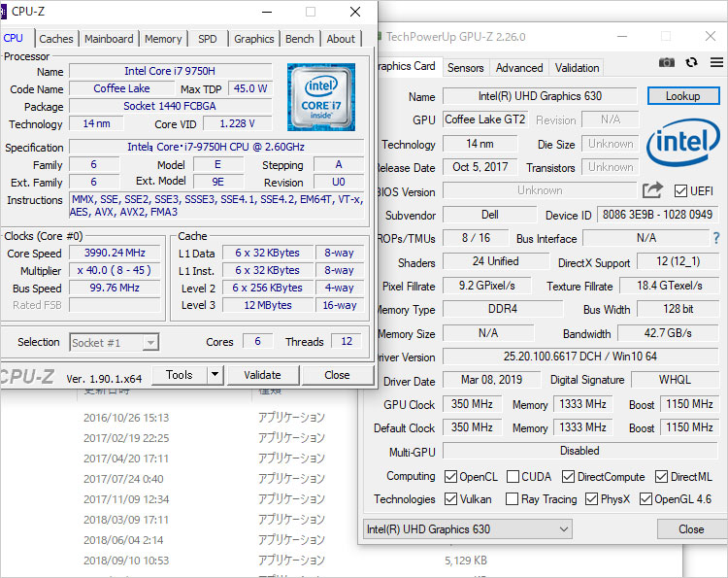728x578 pixels.
Task: Open the Validation tab in GPU-Z
Action: coord(577,68)
